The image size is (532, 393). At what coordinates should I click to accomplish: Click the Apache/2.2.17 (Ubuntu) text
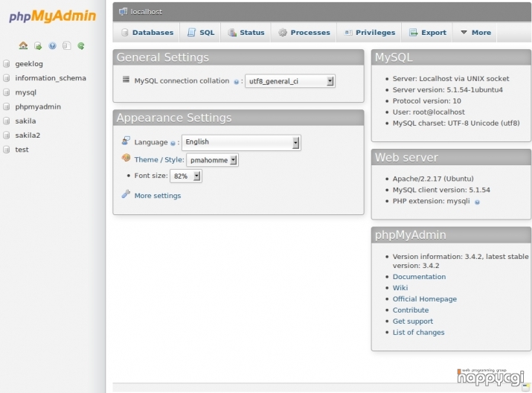tap(433, 179)
